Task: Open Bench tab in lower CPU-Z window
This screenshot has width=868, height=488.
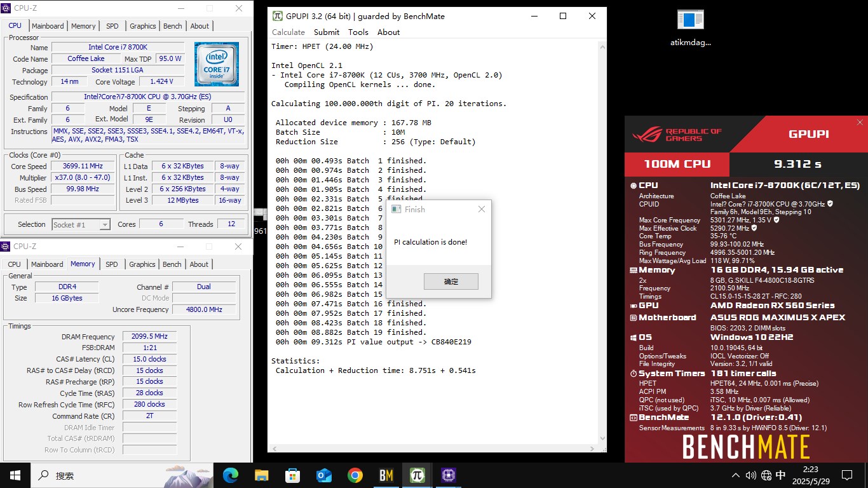Action: (x=172, y=264)
